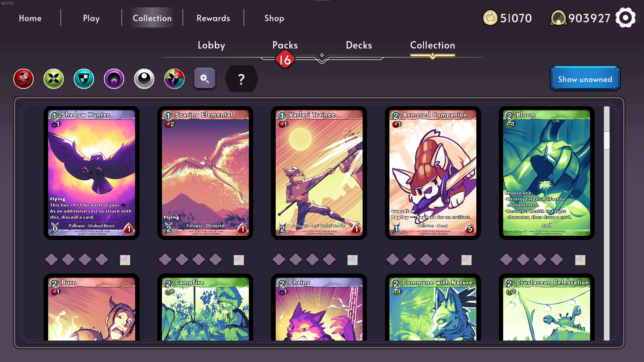Toggle first diamond under Soaring Elemental
The width and height of the screenshot is (644, 362).
[165, 259]
